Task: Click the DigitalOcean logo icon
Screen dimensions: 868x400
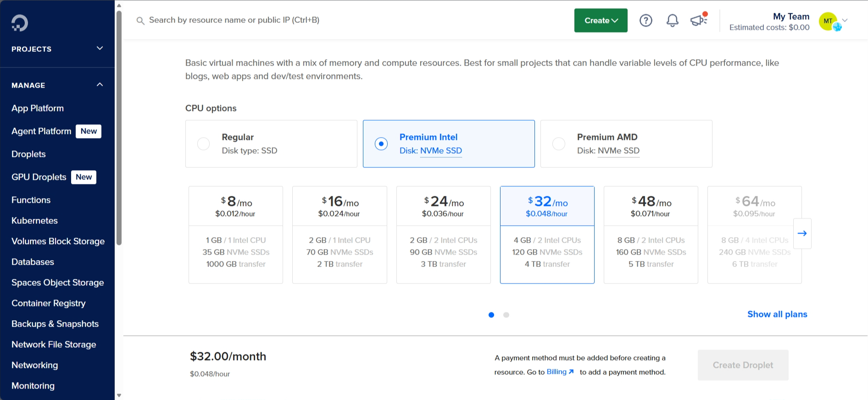Action: (x=20, y=23)
